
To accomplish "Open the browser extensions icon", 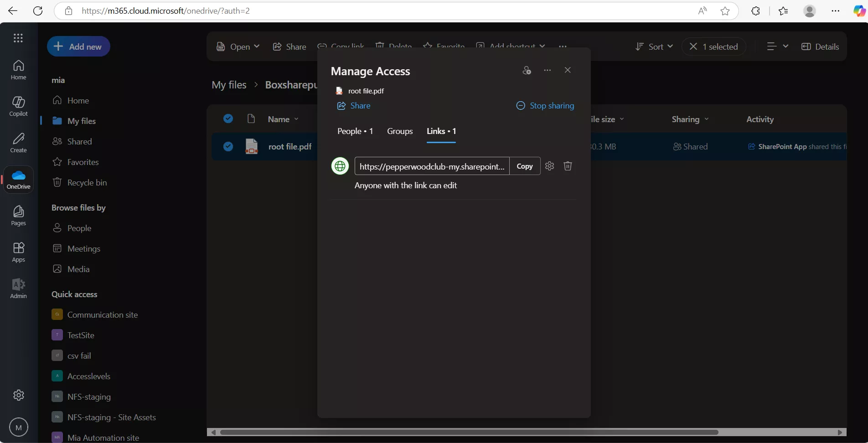I will pyautogui.click(x=755, y=11).
